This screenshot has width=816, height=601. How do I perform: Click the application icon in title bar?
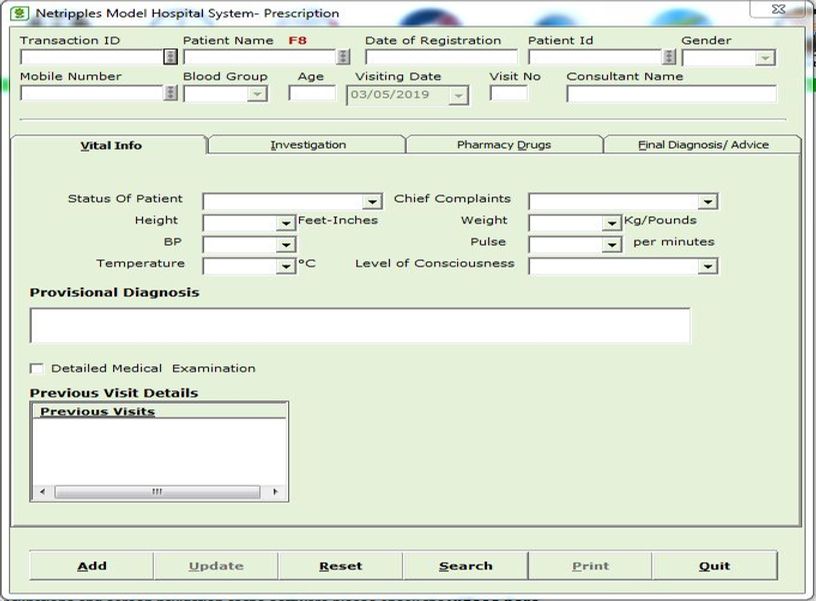[19, 13]
